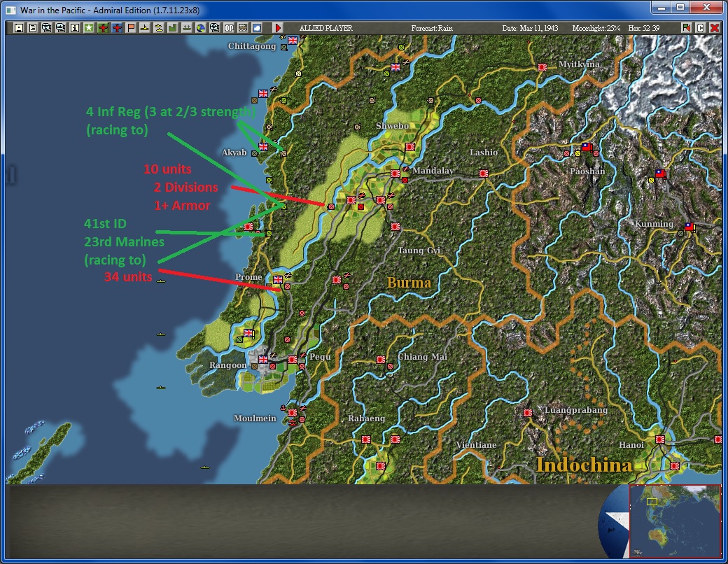Maximize the War in the Pacific window
The image size is (728, 564).
point(680,8)
